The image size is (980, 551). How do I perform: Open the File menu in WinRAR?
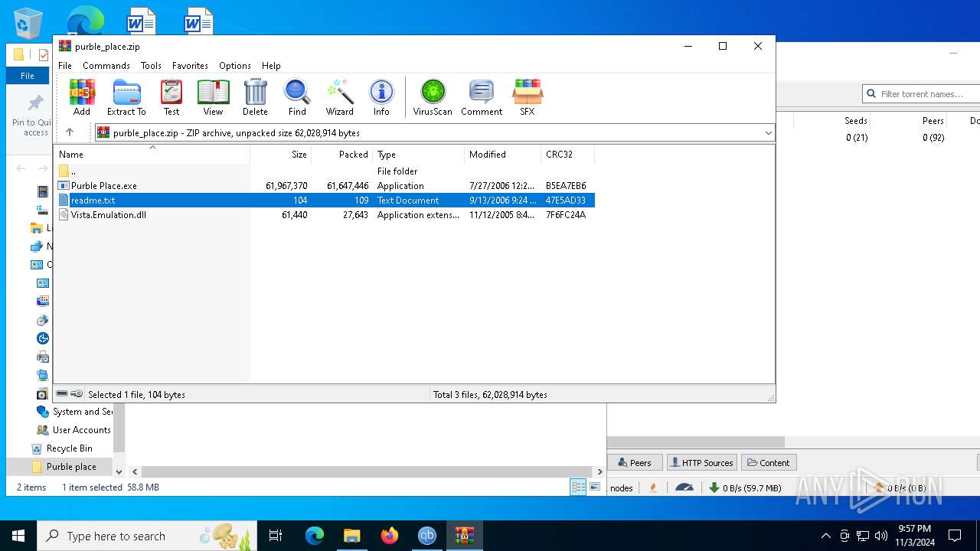coord(65,66)
